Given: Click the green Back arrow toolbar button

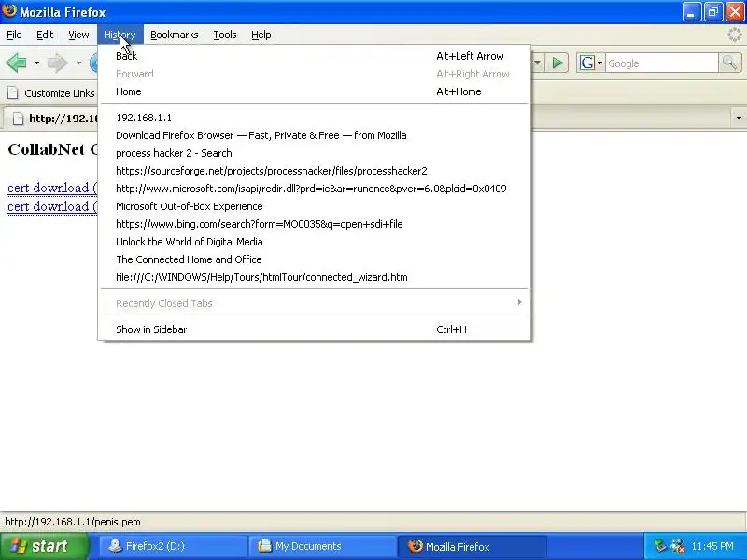Looking at the screenshot, I should (x=16, y=63).
